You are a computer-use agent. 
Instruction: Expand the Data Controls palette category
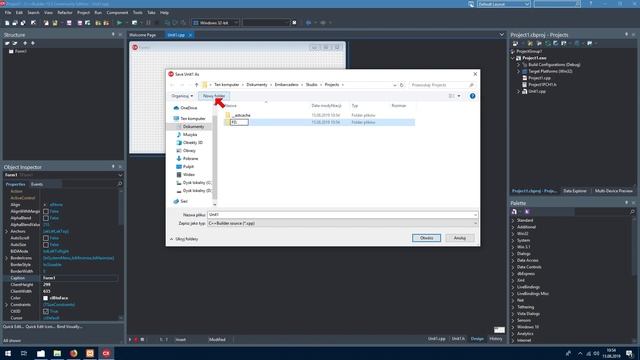(513, 267)
